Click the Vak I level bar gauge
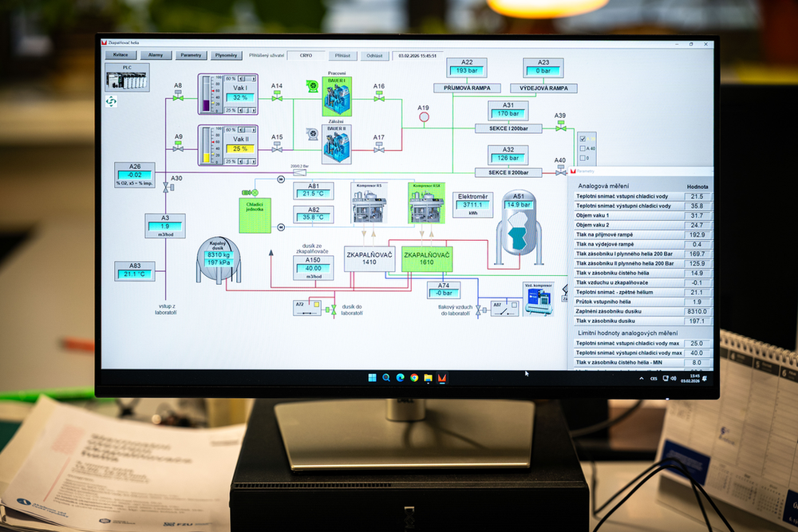This screenshot has height=532, width=798. coord(206,94)
